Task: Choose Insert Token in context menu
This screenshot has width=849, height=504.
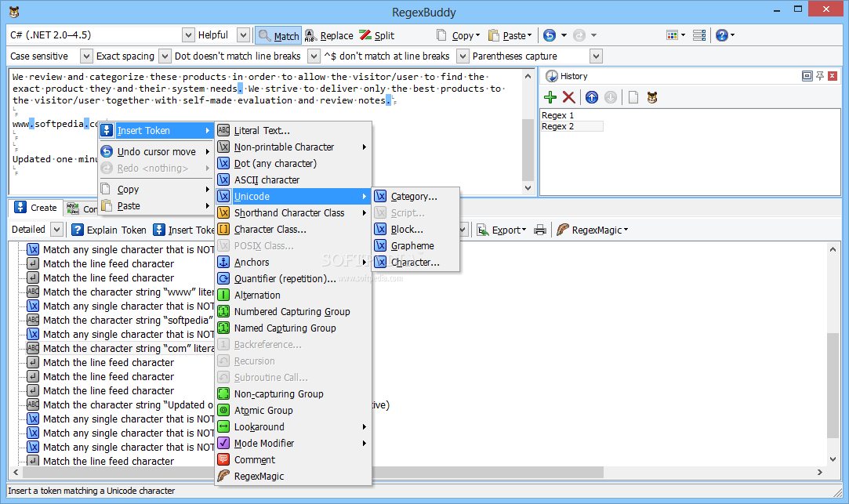Action: click(156, 130)
